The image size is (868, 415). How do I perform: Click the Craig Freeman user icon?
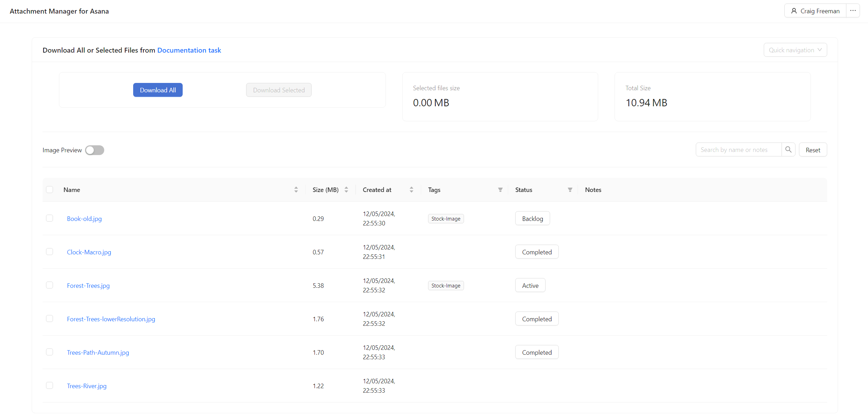click(794, 11)
